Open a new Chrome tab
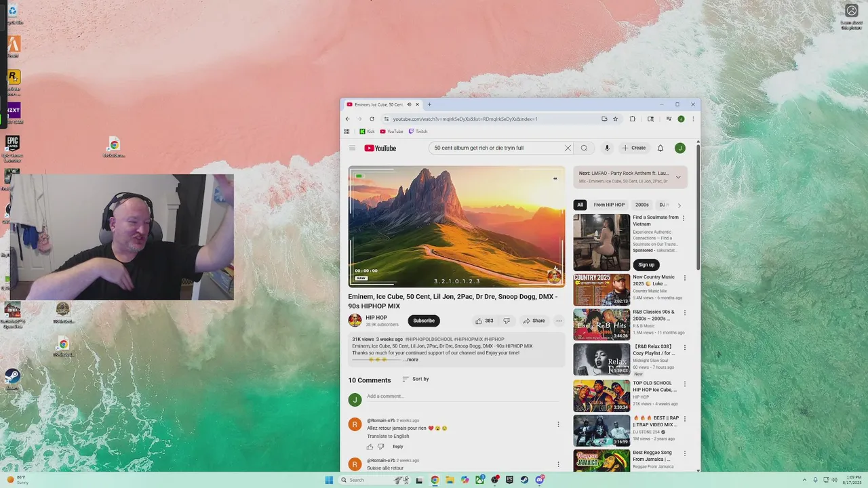The image size is (868, 488). click(x=429, y=104)
